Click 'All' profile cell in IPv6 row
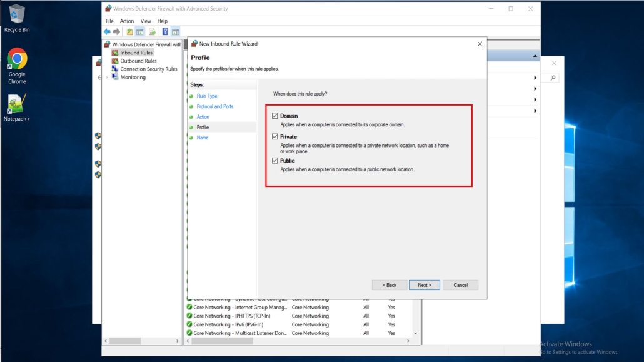Screen dimensions: 644x362 click(x=366, y=324)
